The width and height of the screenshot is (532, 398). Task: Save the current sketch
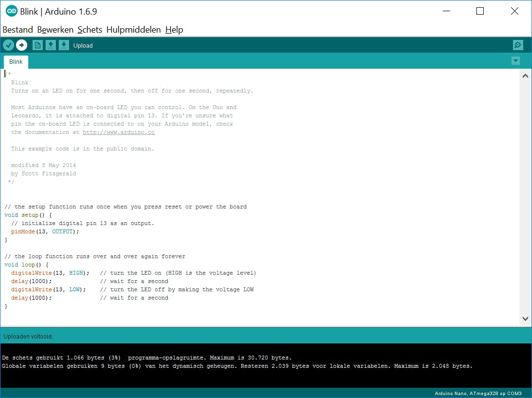(64, 45)
